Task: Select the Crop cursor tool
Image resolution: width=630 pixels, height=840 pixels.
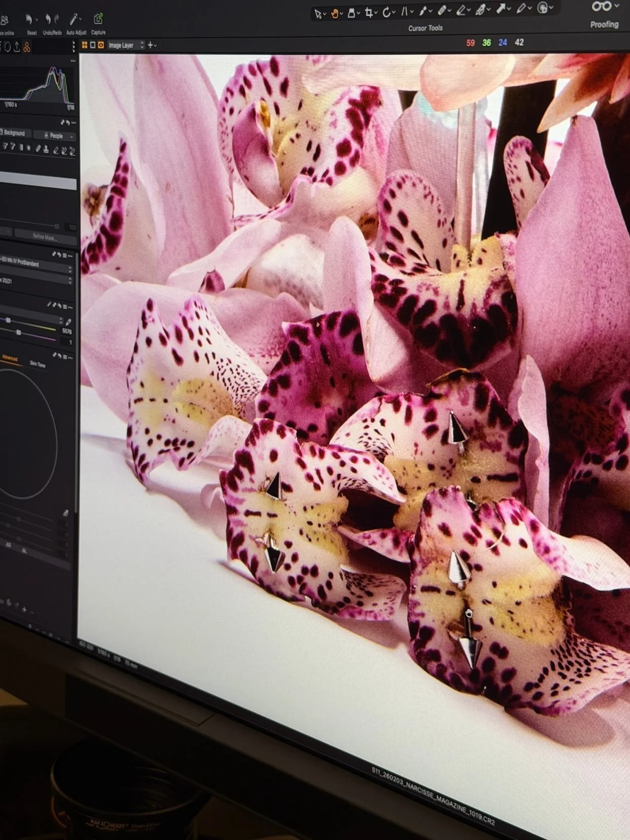Action: pos(369,13)
